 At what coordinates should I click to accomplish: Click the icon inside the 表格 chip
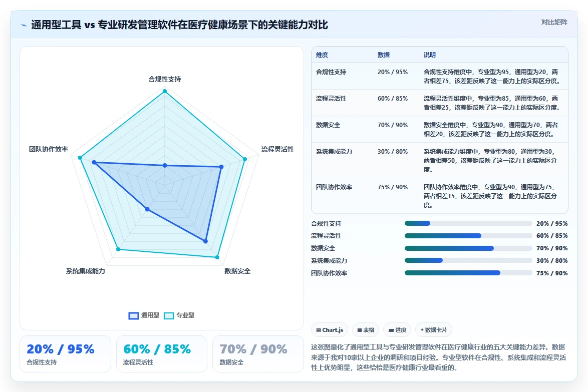360,330
